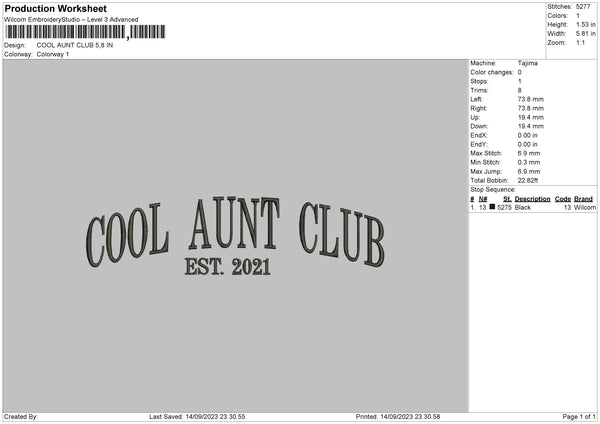
Task: Click the Zoom value 1:1
Action: pos(580,43)
